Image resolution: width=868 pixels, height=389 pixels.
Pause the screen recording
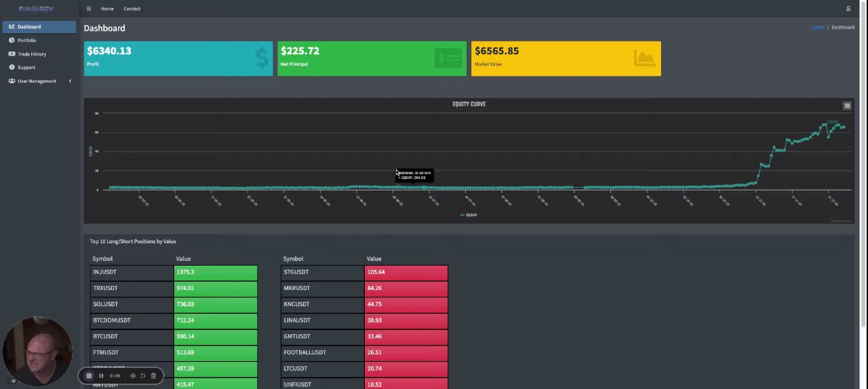tap(101, 375)
